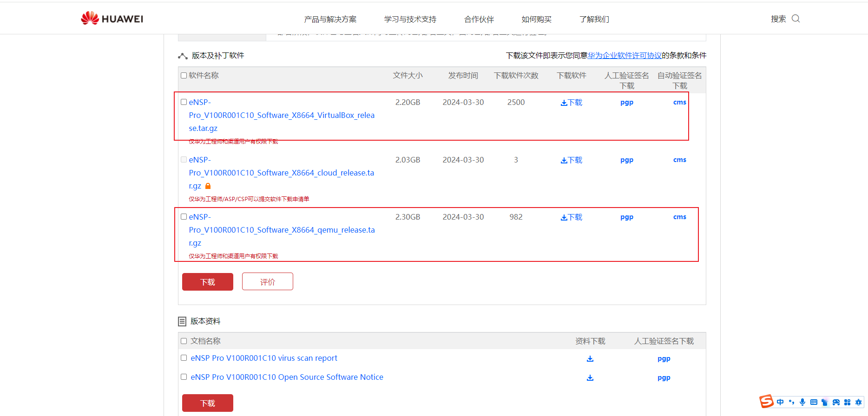Click 下载 for the cloud_release file

click(x=572, y=160)
